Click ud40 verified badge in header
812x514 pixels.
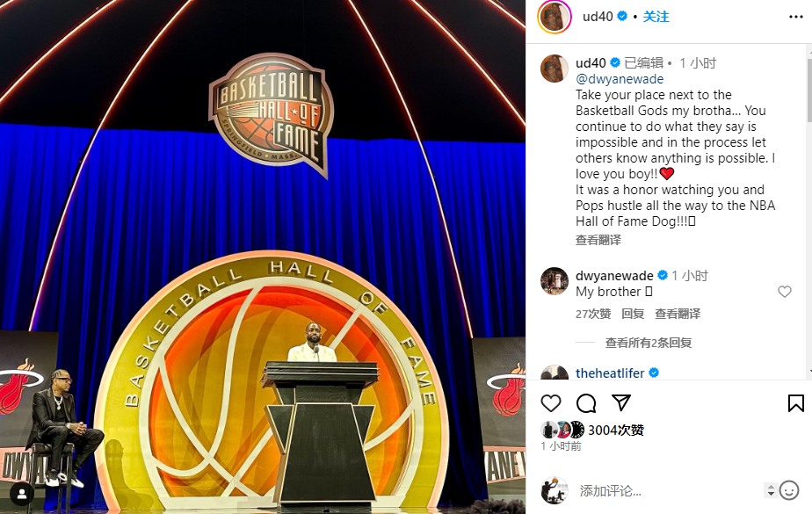(x=622, y=17)
